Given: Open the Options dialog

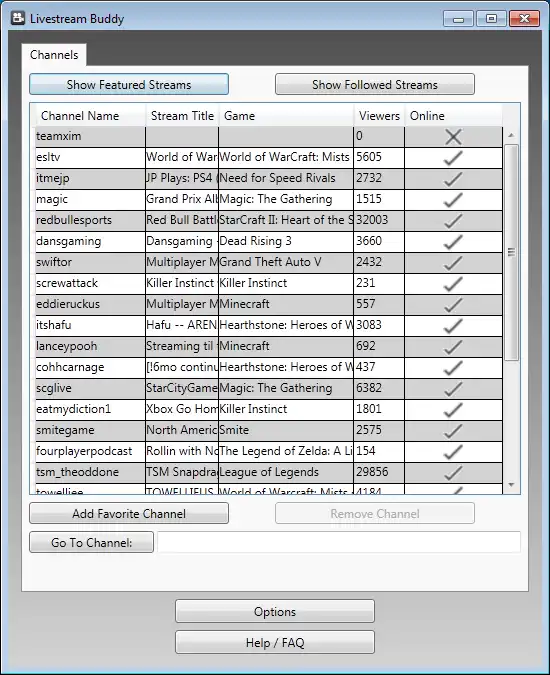Looking at the screenshot, I should click(x=275, y=611).
